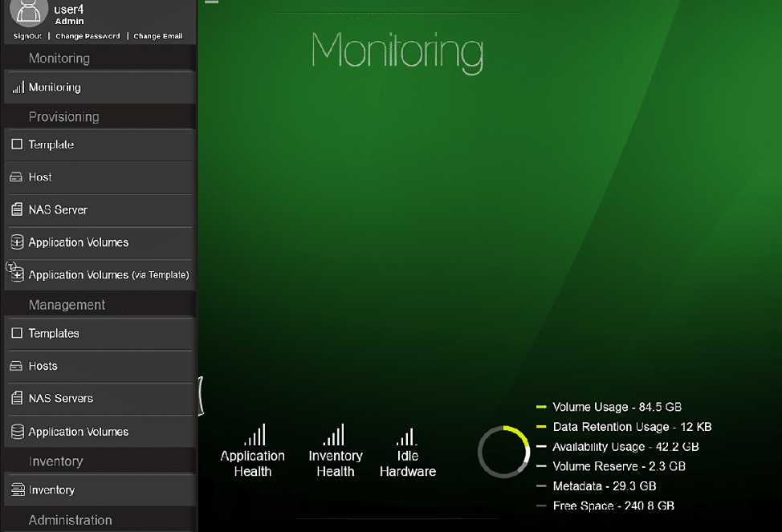Click the Volume Usage legend color marker

(541, 407)
